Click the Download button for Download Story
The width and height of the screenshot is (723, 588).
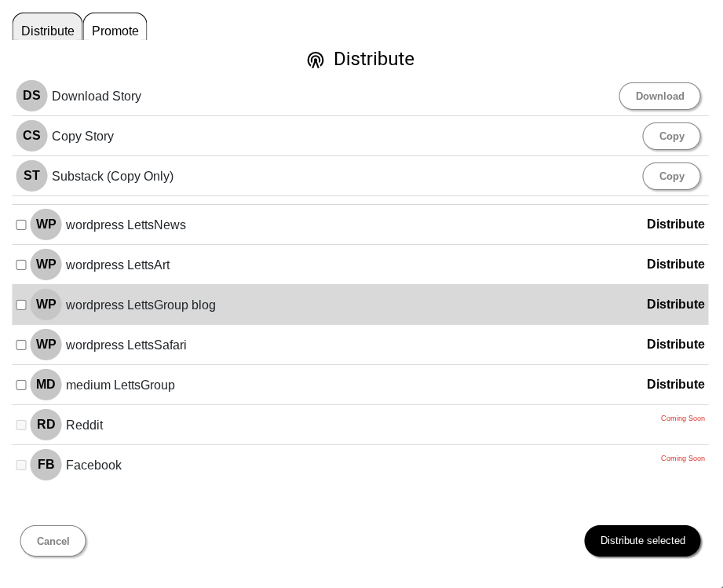pos(660,97)
